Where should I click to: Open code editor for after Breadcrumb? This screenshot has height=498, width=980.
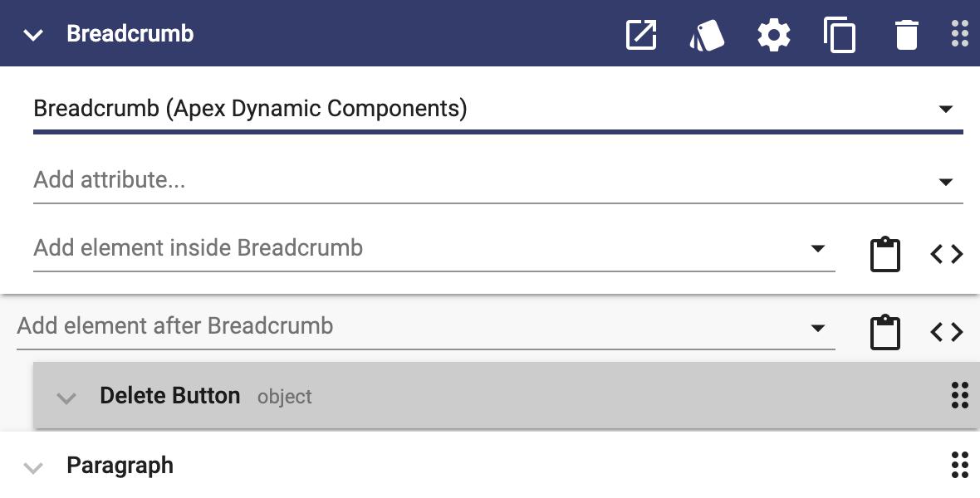tap(946, 332)
